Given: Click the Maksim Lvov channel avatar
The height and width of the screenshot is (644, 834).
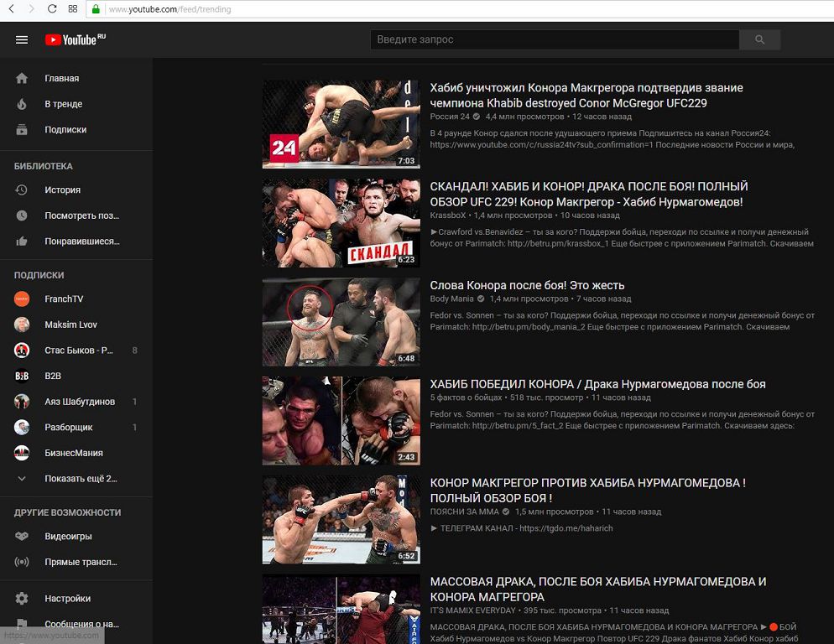Looking at the screenshot, I should (x=22, y=325).
